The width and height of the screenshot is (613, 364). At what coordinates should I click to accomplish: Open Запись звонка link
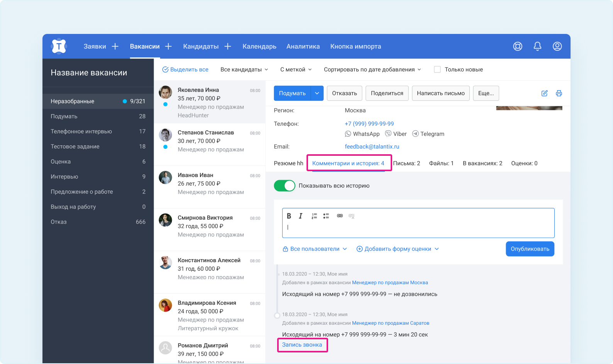point(302,345)
